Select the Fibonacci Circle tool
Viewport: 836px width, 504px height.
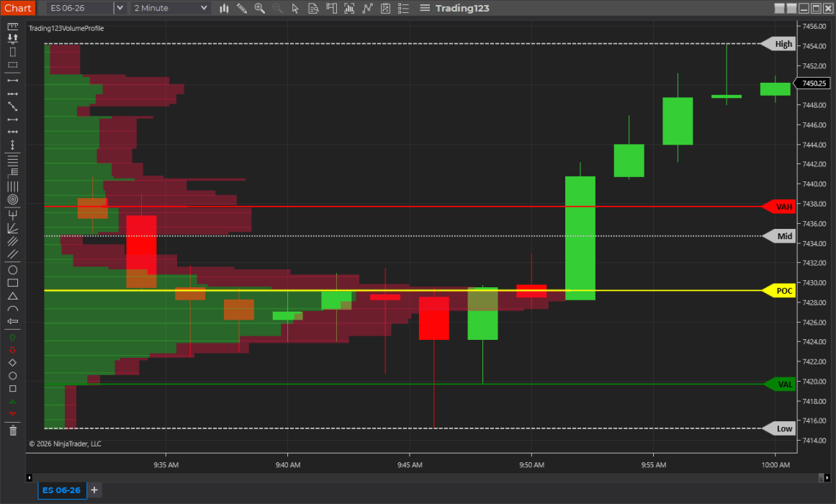13,199
